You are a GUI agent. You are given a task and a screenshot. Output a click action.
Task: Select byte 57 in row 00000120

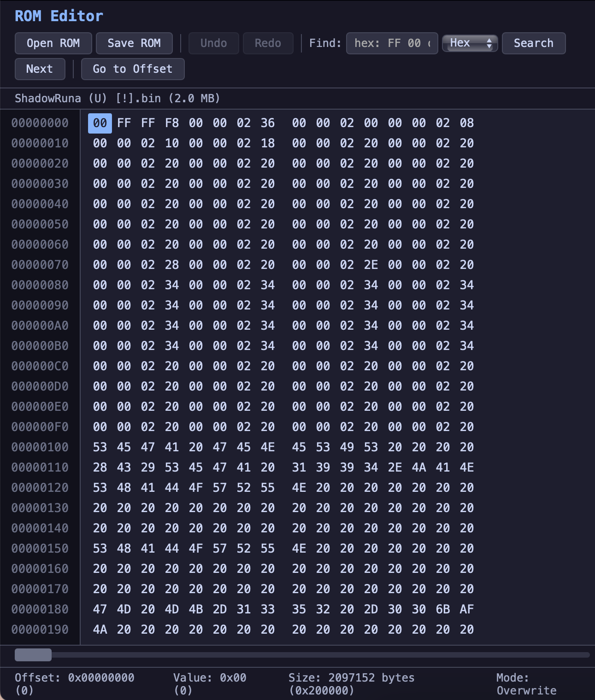pos(220,488)
